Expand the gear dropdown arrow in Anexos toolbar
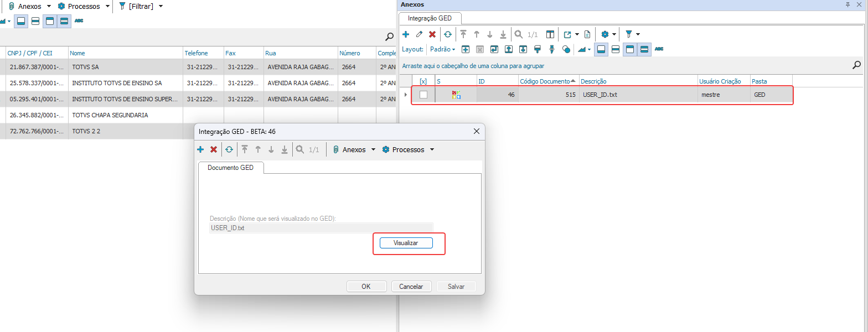This screenshot has width=868, height=332. coord(614,34)
